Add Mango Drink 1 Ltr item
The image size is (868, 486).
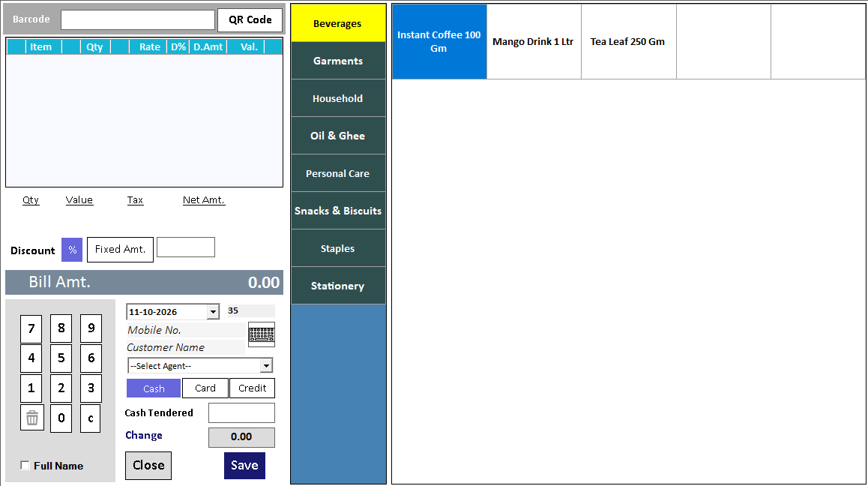coord(534,41)
